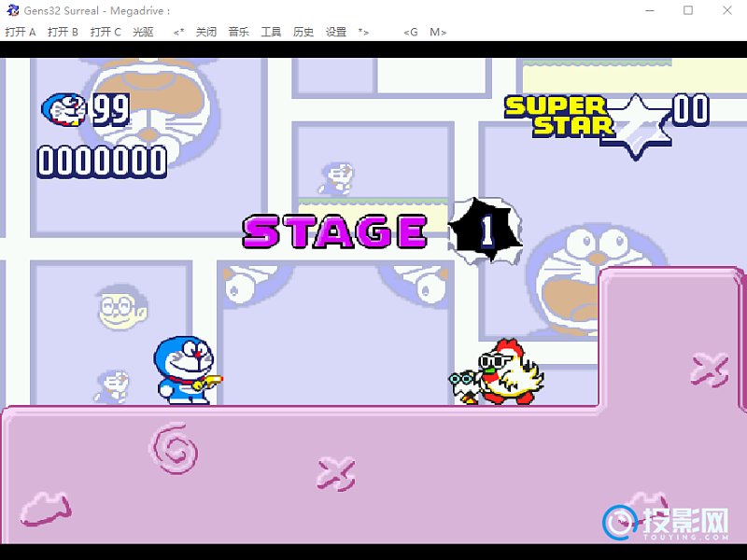
Task: Click the 光驱 menu item
Action: point(143,32)
